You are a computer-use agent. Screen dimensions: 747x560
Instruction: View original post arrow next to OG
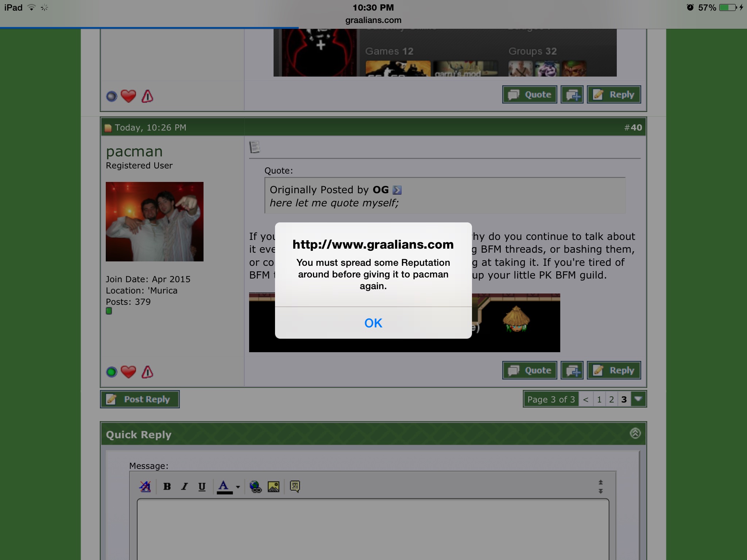point(397,190)
